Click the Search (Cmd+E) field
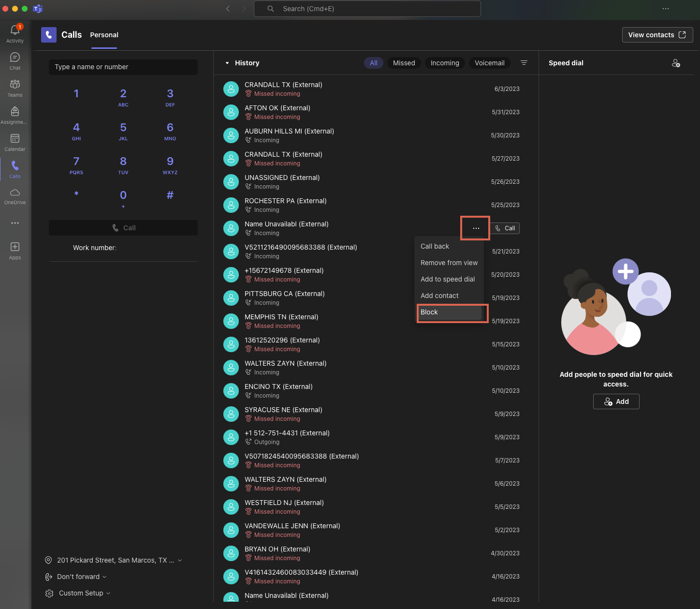Viewport: 700px width, 609px height. pos(367,9)
